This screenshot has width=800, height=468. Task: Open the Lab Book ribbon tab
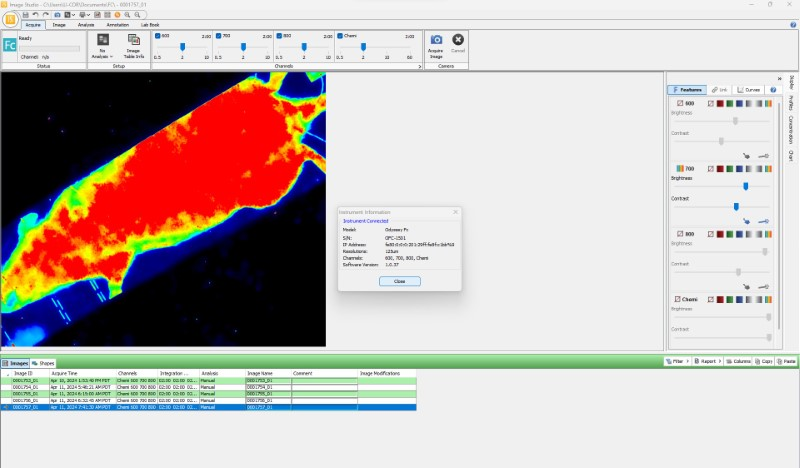click(x=150, y=24)
